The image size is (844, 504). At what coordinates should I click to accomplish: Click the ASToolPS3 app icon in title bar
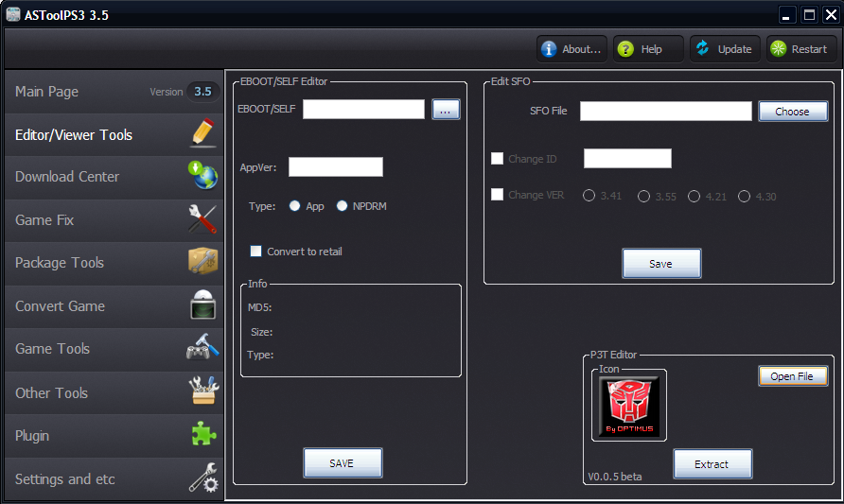point(13,14)
